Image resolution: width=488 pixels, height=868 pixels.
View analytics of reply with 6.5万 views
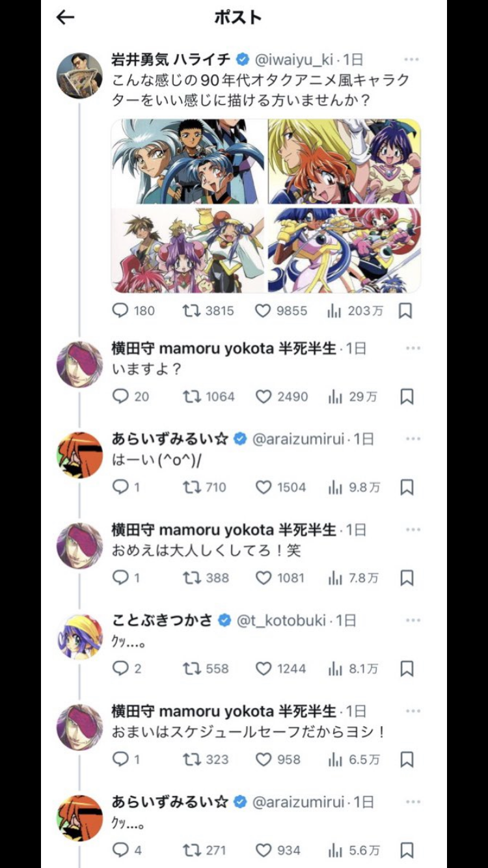tap(355, 759)
